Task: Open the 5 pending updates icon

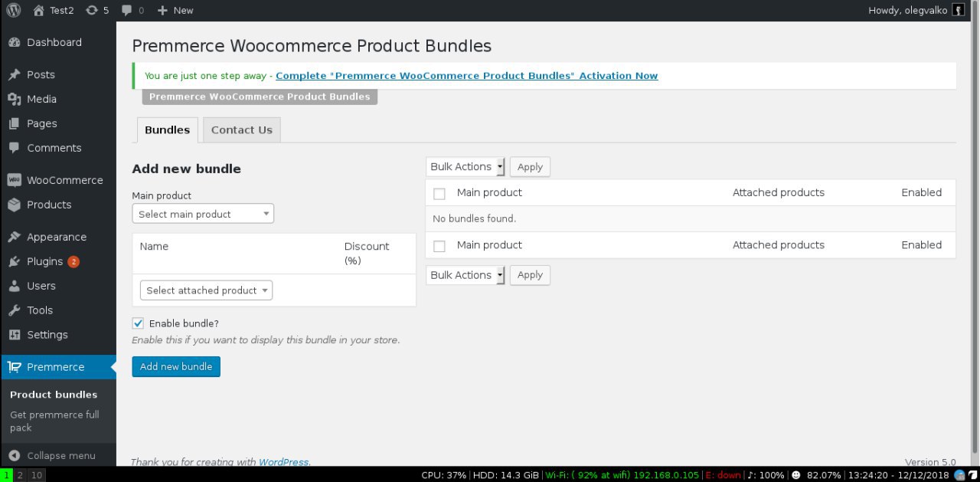Action: (x=98, y=10)
